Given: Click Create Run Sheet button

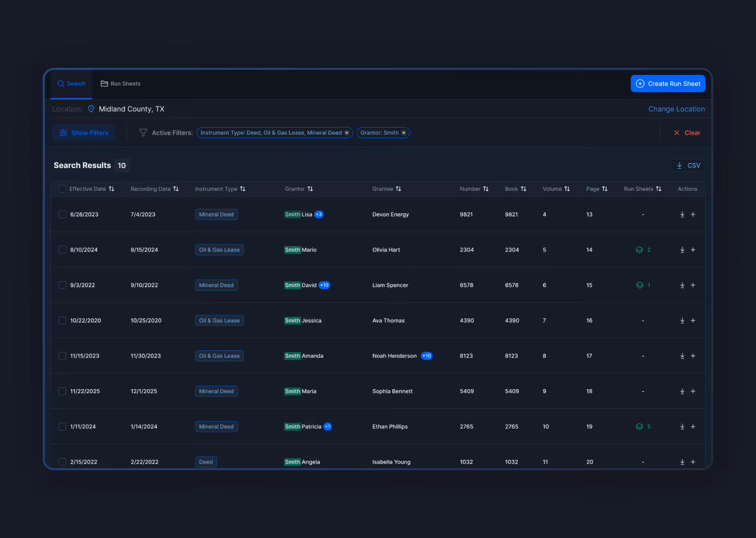Looking at the screenshot, I should [x=668, y=84].
